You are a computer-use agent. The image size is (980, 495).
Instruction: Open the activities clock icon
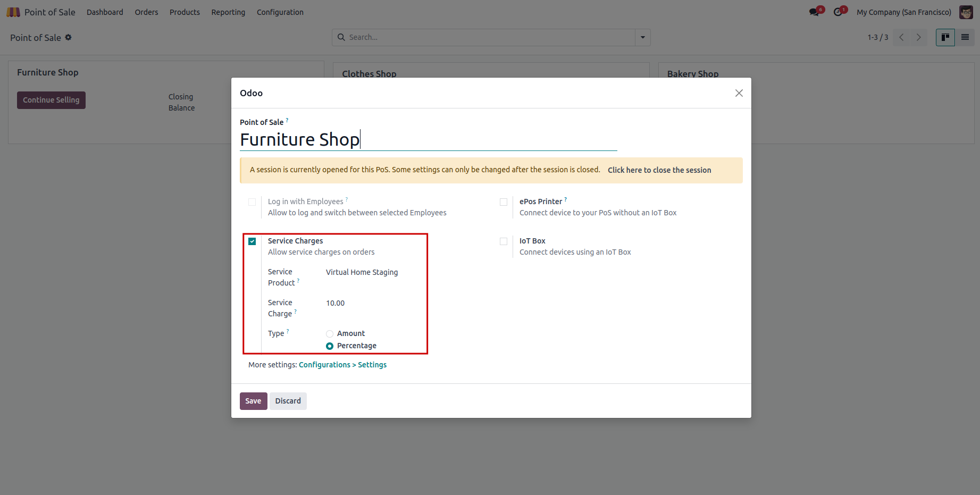click(838, 12)
